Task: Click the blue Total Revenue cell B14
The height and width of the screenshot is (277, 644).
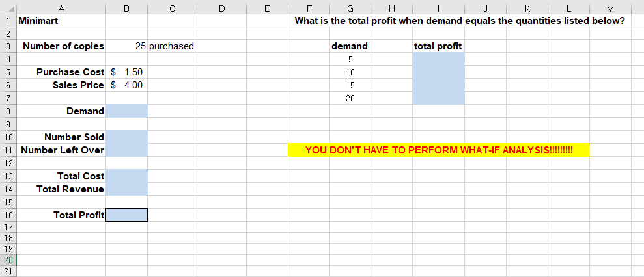Action: (x=126, y=189)
